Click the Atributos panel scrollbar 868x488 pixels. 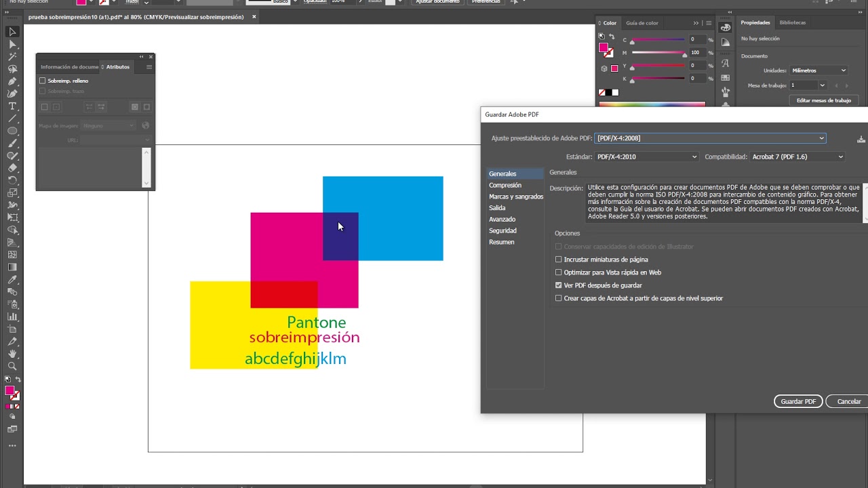[x=146, y=167]
